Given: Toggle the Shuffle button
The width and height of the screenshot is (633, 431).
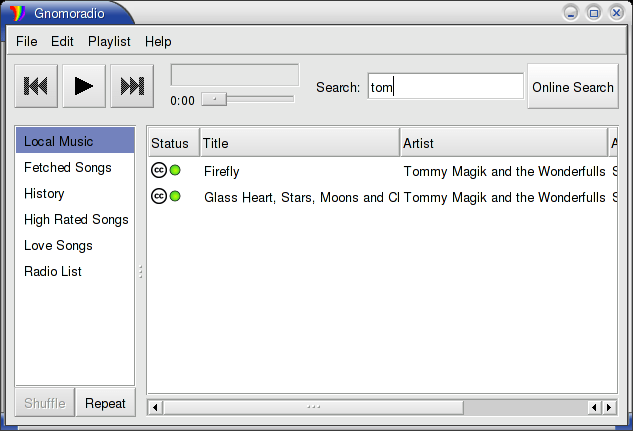Looking at the screenshot, I should 45,404.
